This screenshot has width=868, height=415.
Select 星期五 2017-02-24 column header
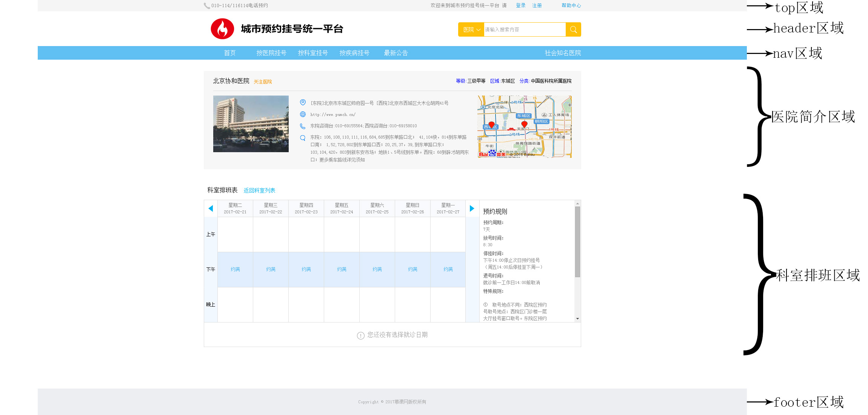(342, 208)
